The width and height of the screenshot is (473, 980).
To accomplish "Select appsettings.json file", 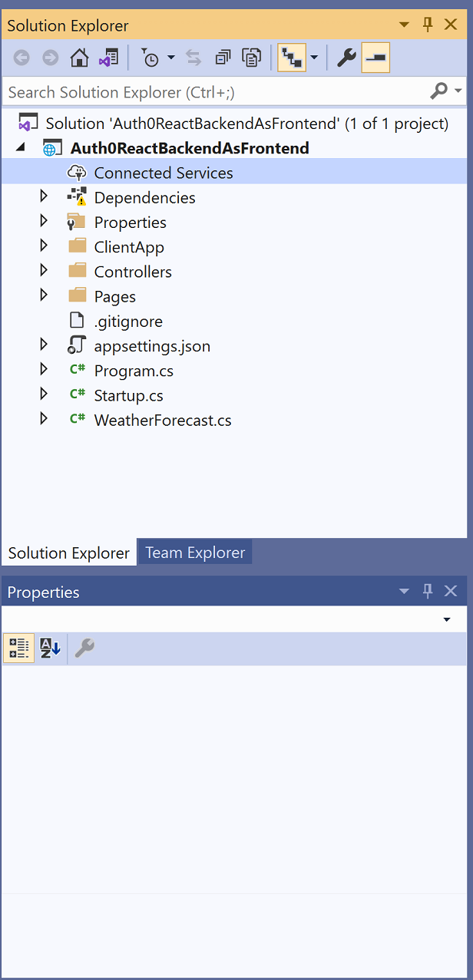I will (x=152, y=346).
